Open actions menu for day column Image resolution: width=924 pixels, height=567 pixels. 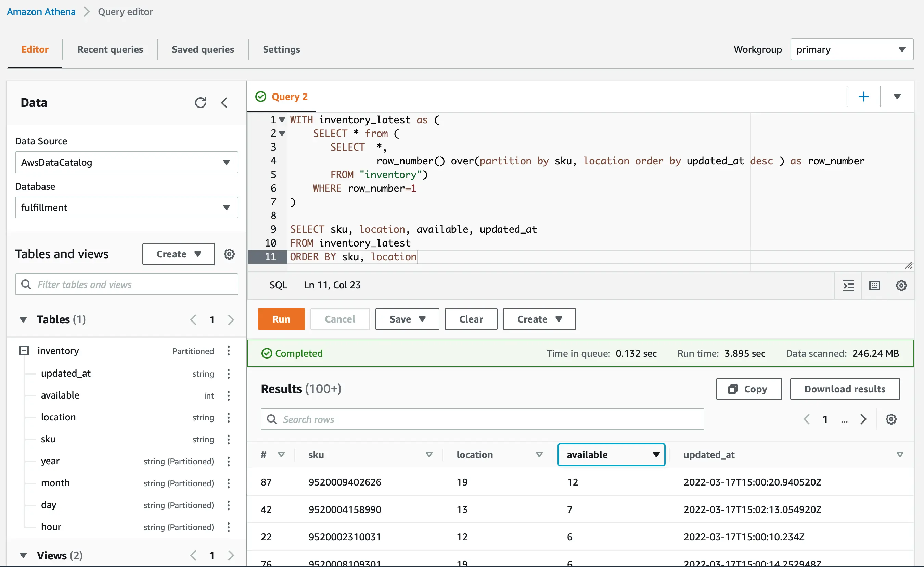(x=228, y=505)
